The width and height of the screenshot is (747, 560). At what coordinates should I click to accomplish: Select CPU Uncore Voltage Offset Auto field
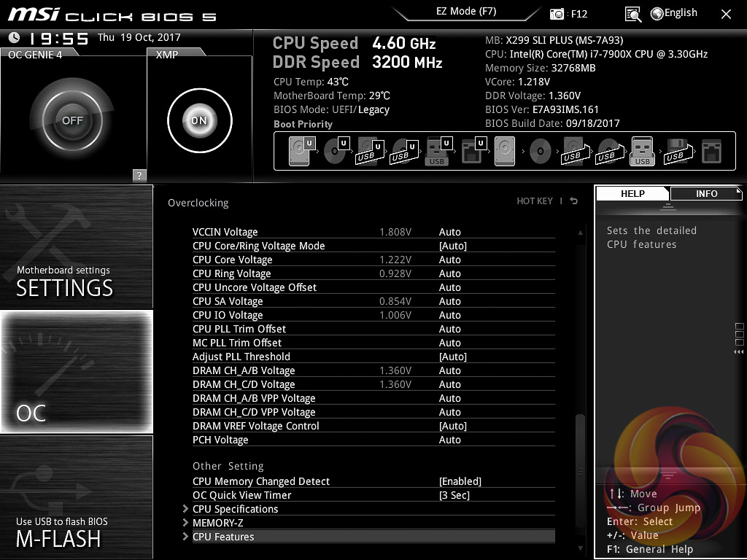coord(449,287)
